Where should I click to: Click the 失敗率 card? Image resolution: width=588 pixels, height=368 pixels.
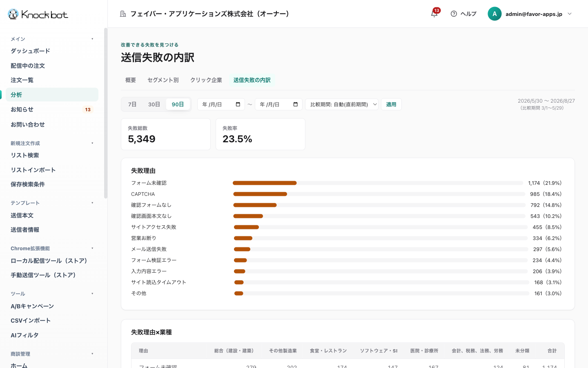pyautogui.click(x=261, y=134)
